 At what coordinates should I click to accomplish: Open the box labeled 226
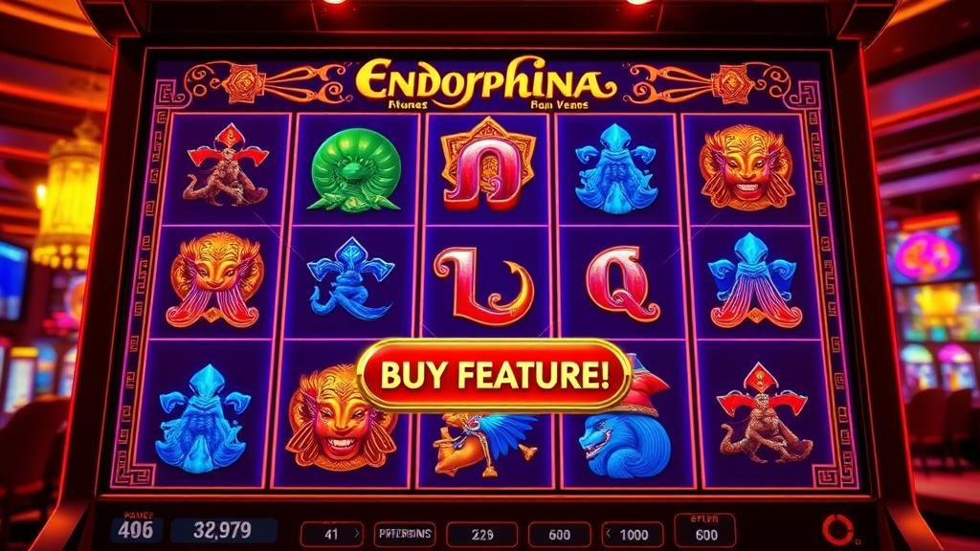pos(482,535)
